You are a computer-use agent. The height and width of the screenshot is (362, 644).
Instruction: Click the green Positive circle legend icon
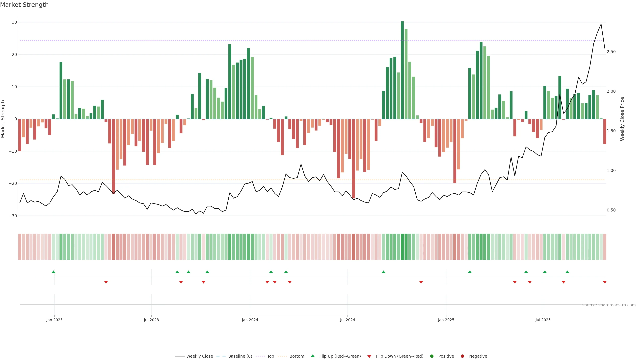click(x=432, y=356)
